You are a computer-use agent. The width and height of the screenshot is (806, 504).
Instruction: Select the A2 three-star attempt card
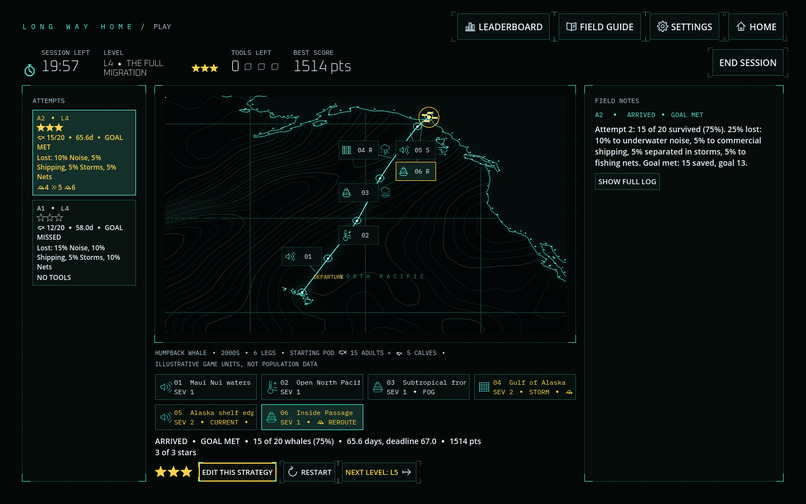click(84, 153)
